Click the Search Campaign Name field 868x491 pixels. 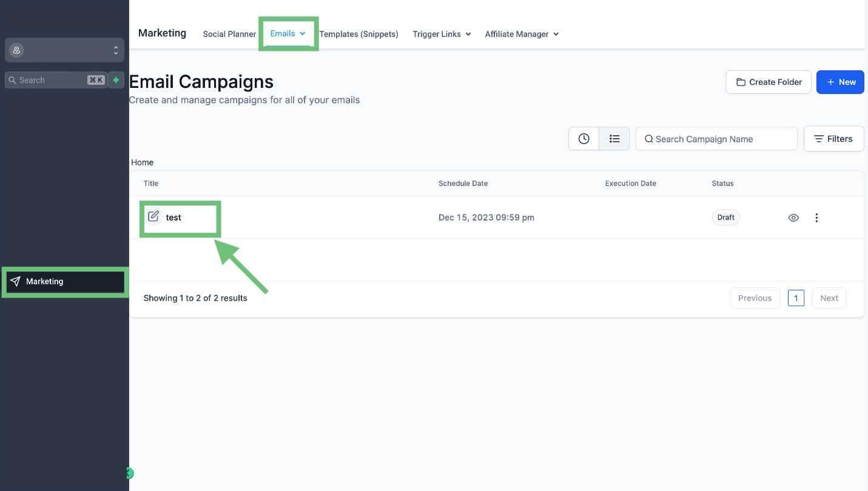(716, 139)
